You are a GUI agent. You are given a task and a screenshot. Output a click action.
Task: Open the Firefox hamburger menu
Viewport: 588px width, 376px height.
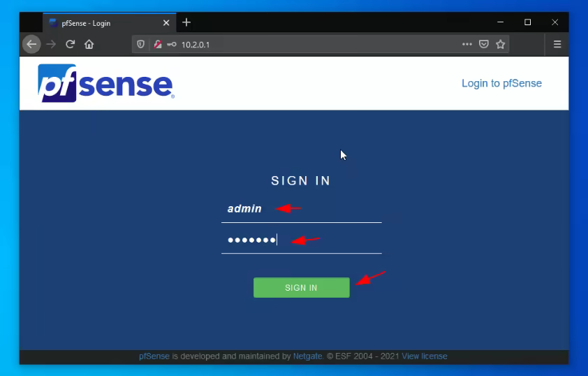[x=557, y=44]
